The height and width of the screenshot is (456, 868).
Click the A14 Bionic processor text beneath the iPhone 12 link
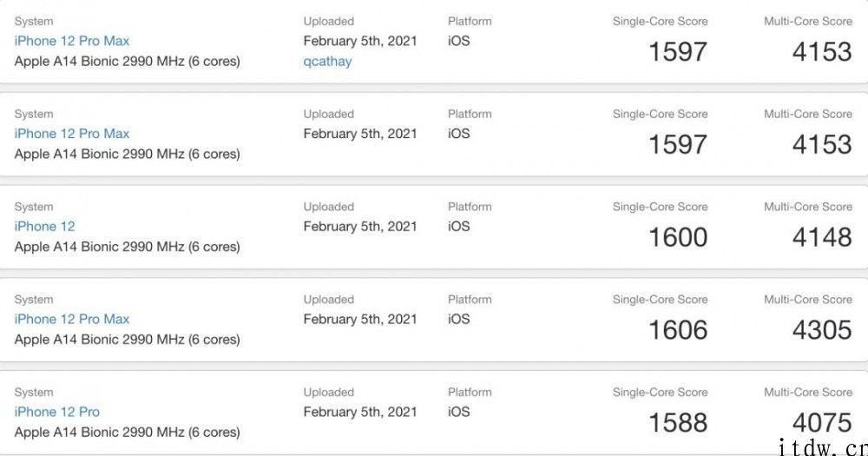coord(128,247)
